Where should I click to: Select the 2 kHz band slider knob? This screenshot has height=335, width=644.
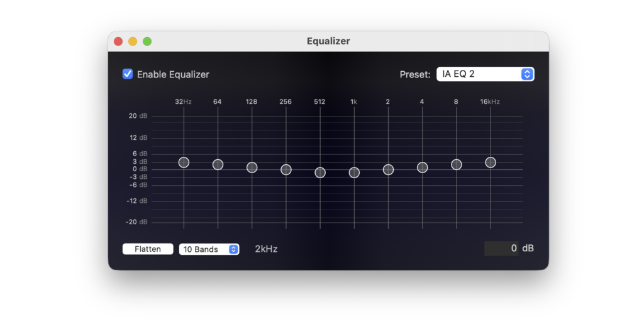tap(388, 169)
